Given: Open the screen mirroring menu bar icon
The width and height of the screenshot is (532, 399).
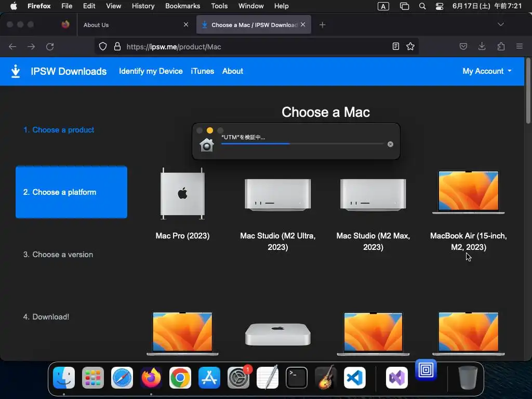Looking at the screenshot, I should click(x=404, y=6).
